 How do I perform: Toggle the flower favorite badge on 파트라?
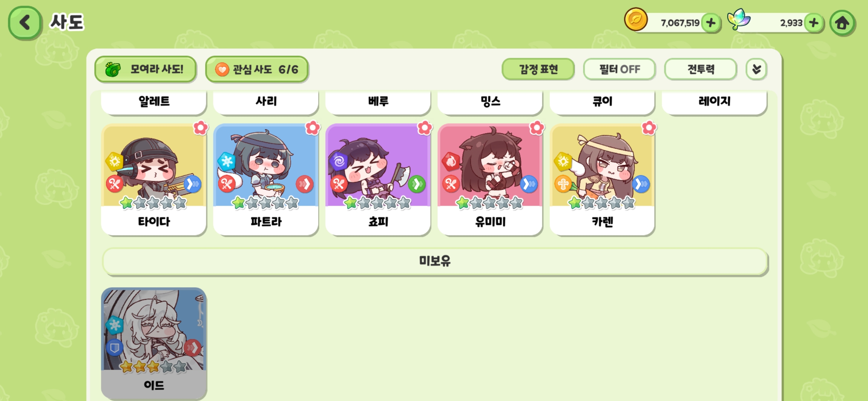pyautogui.click(x=313, y=128)
